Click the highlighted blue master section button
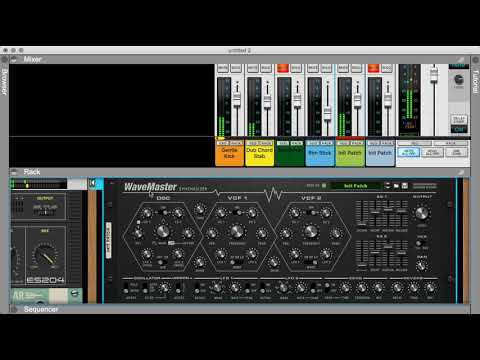480x360 pixels. 409,153
